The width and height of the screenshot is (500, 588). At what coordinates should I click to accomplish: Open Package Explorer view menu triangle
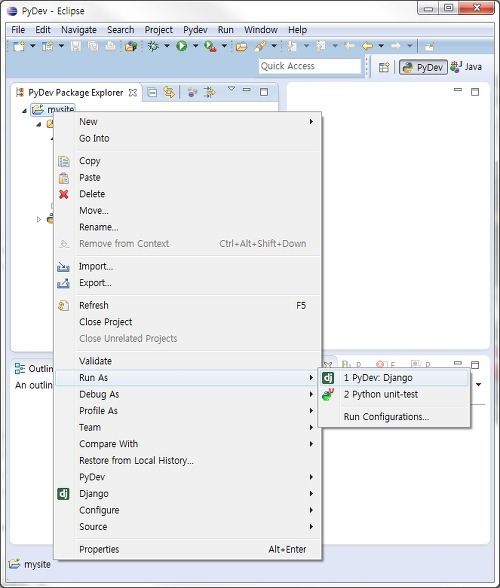coord(231,89)
